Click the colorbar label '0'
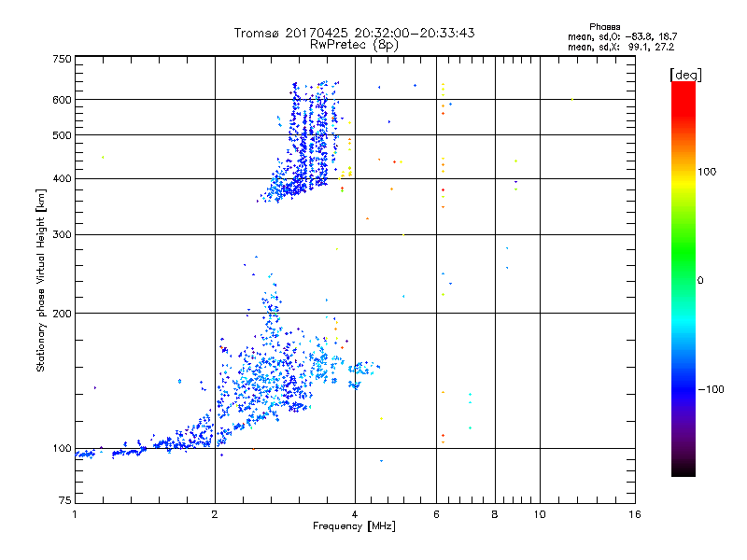 pyautogui.click(x=700, y=281)
